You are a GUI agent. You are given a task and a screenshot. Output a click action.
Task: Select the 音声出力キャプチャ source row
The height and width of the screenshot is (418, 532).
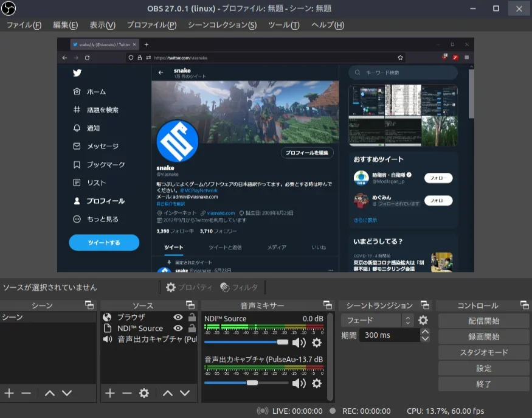point(150,339)
